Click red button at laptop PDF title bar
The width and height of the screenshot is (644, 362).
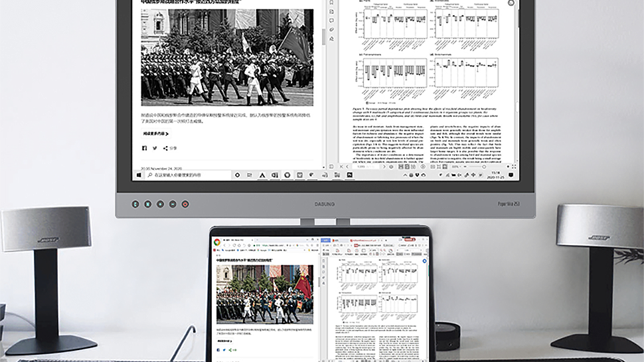click(x=410, y=239)
